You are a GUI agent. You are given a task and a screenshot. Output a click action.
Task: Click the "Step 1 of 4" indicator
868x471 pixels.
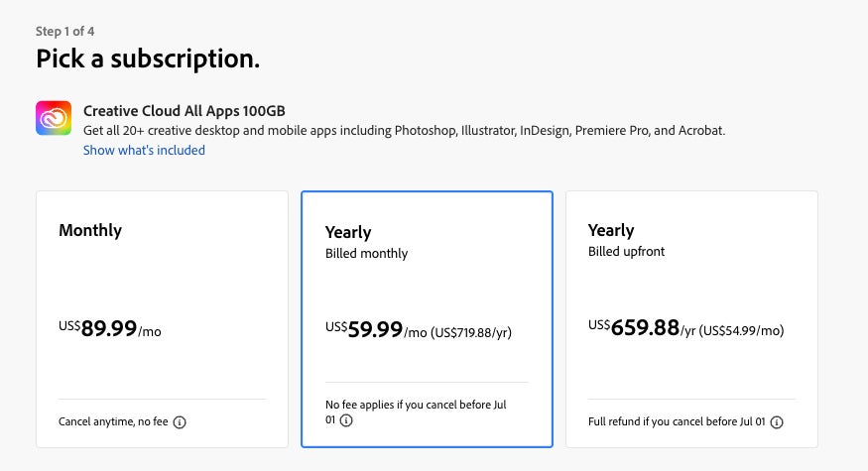click(65, 31)
